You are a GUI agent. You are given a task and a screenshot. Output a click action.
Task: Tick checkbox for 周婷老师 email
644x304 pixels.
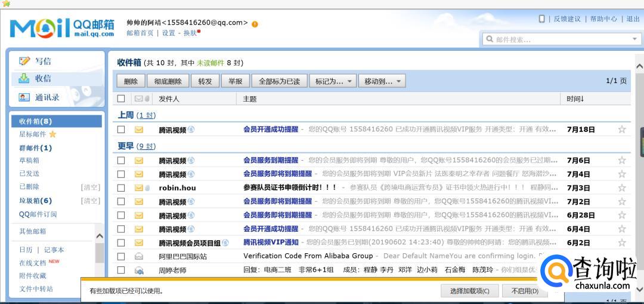[x=120, y=271]
